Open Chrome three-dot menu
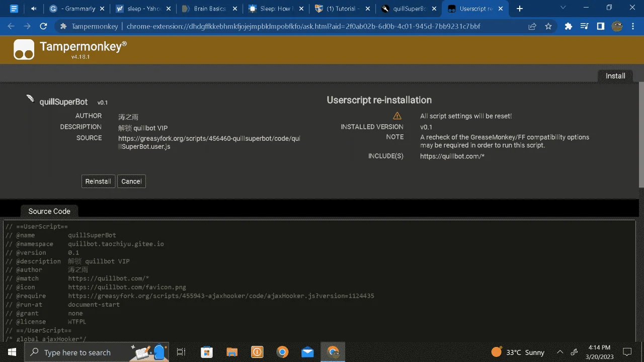This screenshot has width=644, height=362. pyautogui.click(x=633, y=26)
